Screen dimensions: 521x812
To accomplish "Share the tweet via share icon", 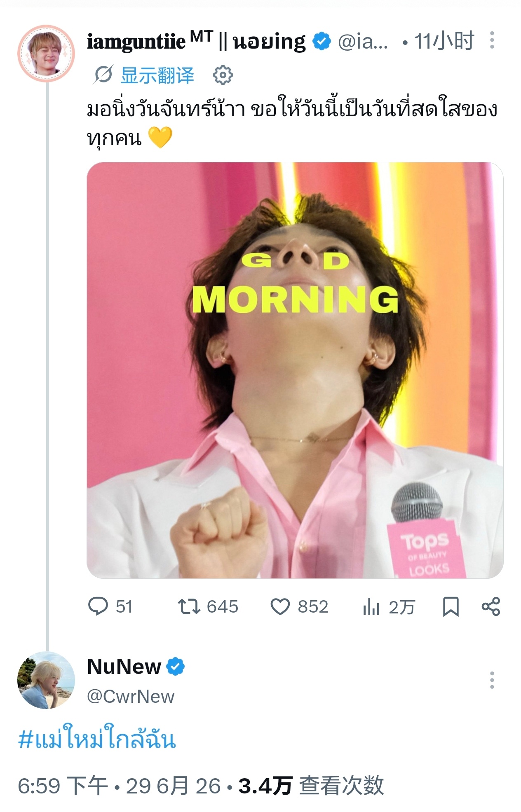I will (490, 606).
